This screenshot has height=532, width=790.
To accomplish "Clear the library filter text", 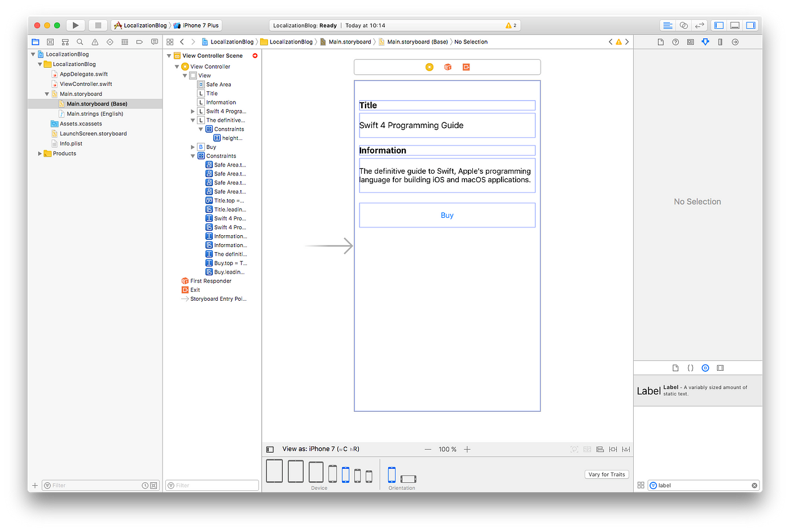I will pyautogui.click(x=754, y=486).
